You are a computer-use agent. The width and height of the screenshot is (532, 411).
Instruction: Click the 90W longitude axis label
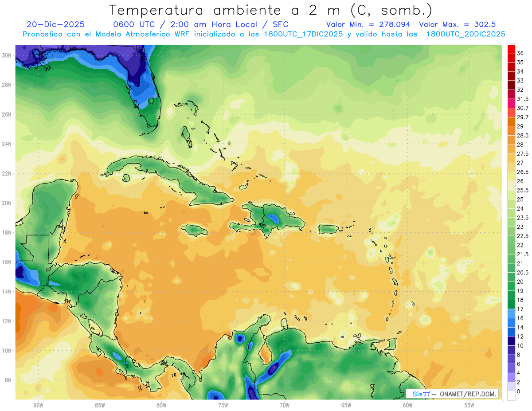pos(39,405)
